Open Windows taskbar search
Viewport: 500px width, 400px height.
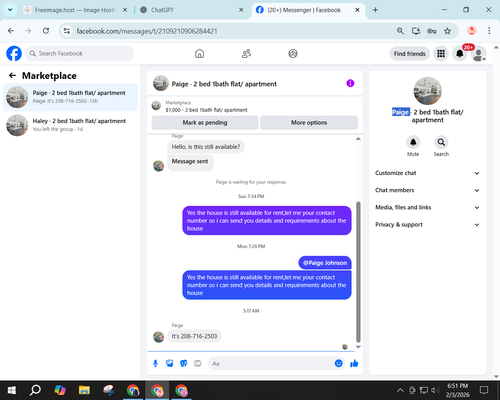pos(35,390)
